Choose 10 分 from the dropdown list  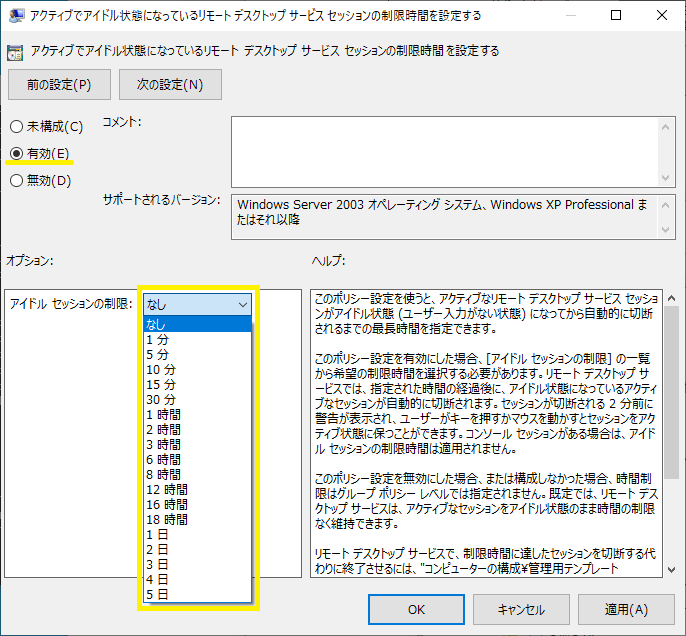click(197, 370)
